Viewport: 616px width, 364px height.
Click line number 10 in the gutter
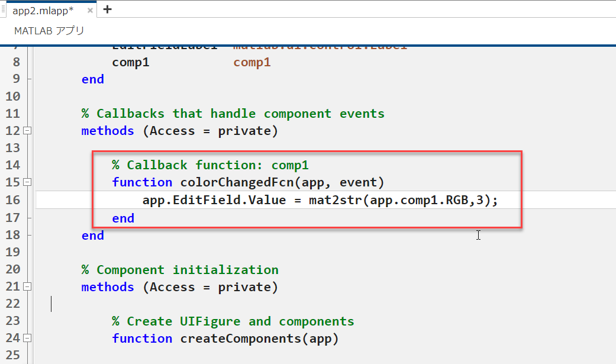tap(12, 96)
